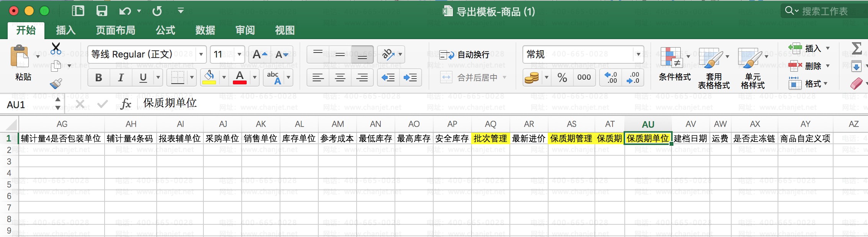868x237 pixels.
Task: Expand the fill color dropdown arrow
Action: [x=224, y=77]
